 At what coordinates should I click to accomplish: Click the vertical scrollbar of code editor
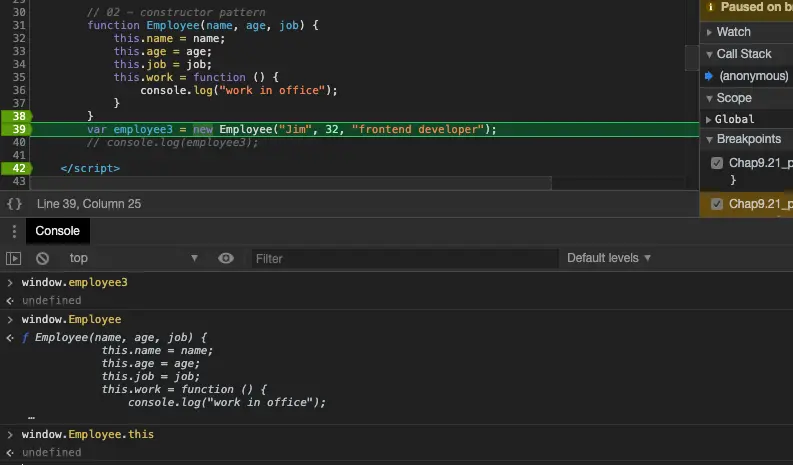pos(692,58)
